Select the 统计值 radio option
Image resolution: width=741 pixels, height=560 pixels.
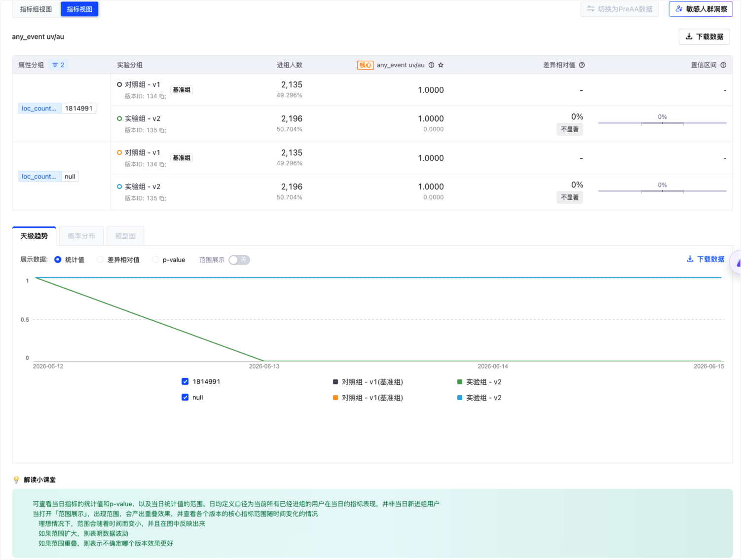pos(58,260)
